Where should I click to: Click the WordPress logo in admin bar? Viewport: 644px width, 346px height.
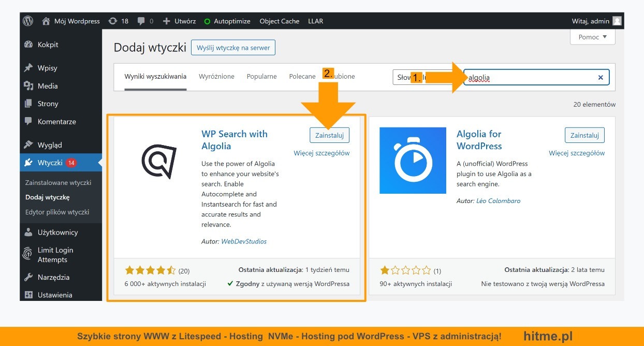28,21
